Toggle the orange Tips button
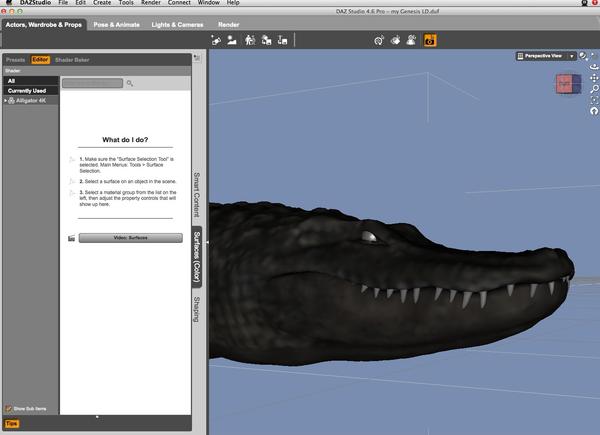 11,424
